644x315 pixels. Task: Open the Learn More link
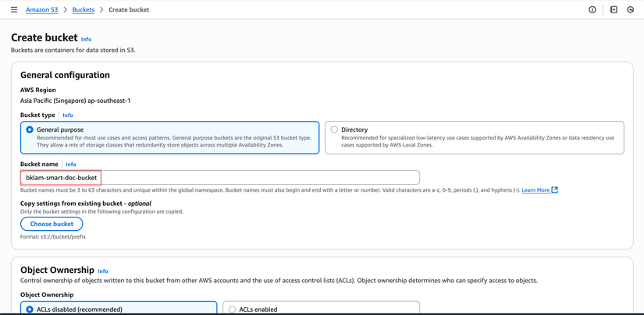click(x=535, y=190)
